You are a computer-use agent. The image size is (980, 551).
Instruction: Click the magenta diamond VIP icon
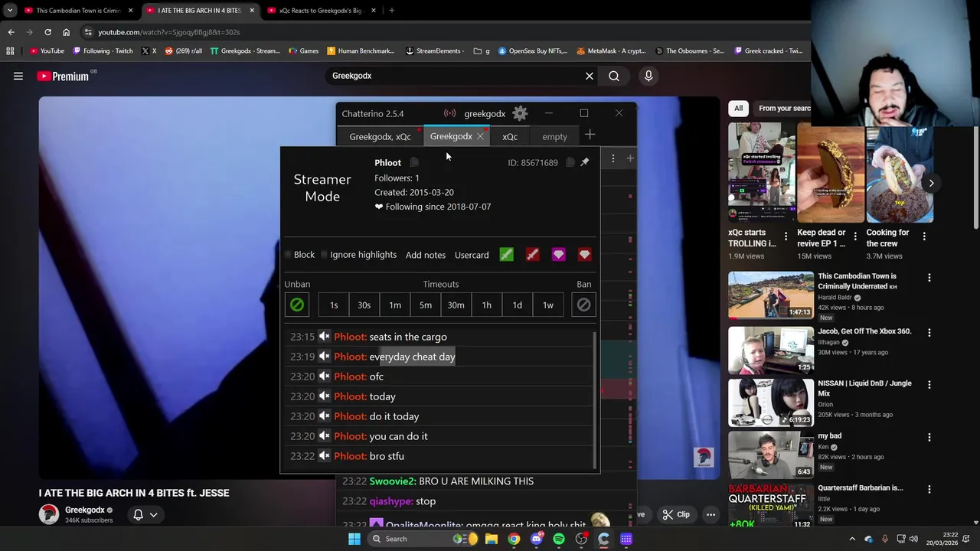(x=559, y=255)
